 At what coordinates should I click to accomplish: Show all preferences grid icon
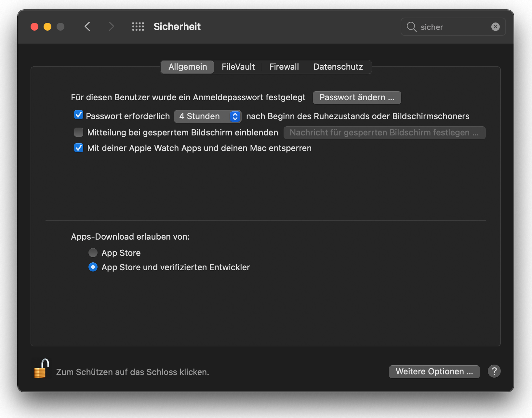click(138, 27)
